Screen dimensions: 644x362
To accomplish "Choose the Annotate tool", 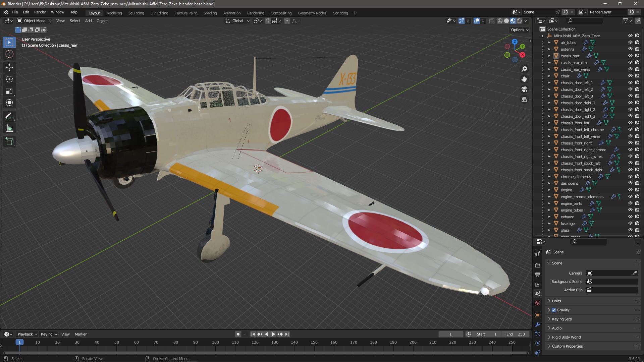I will [9, 116].
